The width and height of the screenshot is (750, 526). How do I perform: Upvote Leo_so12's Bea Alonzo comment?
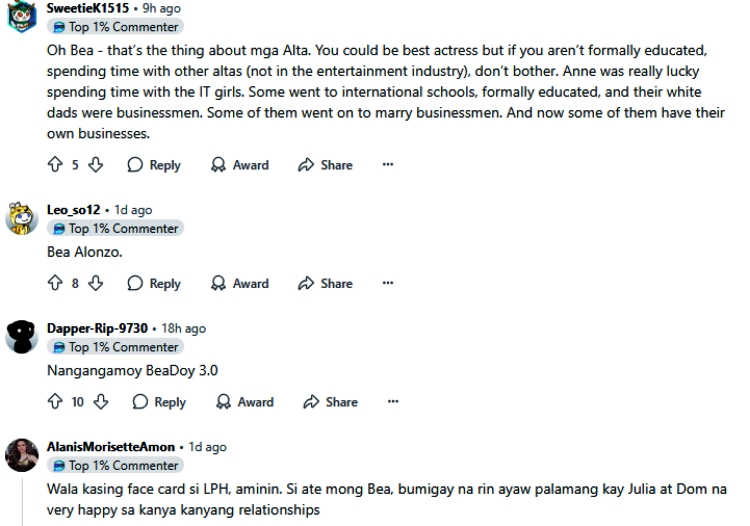click(x=55, y=283)
